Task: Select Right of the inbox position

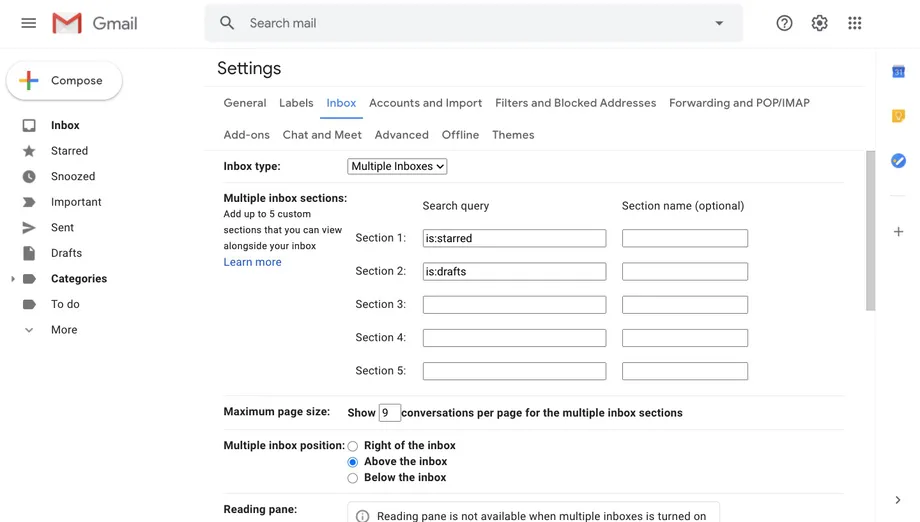Action: [x=353, y=446]
